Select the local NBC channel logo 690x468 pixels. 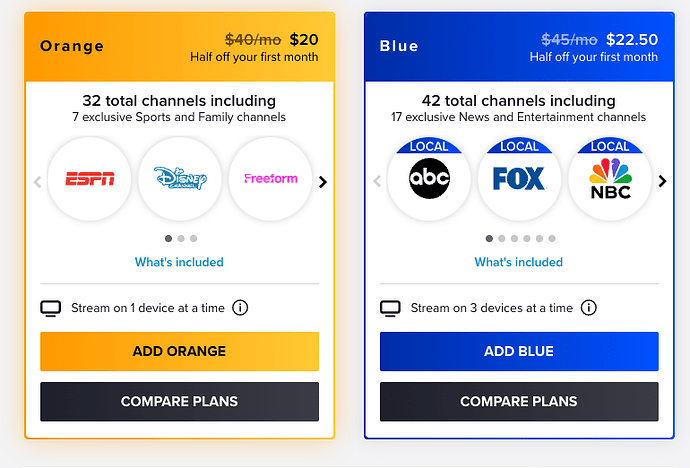pyautogui.click(x=610, y=180)
